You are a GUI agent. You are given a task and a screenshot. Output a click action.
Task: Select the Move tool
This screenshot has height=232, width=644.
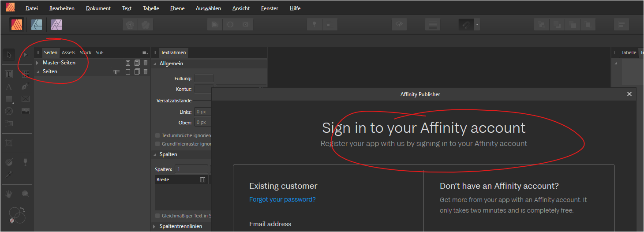pyautogui.click(x=9, y=55)
